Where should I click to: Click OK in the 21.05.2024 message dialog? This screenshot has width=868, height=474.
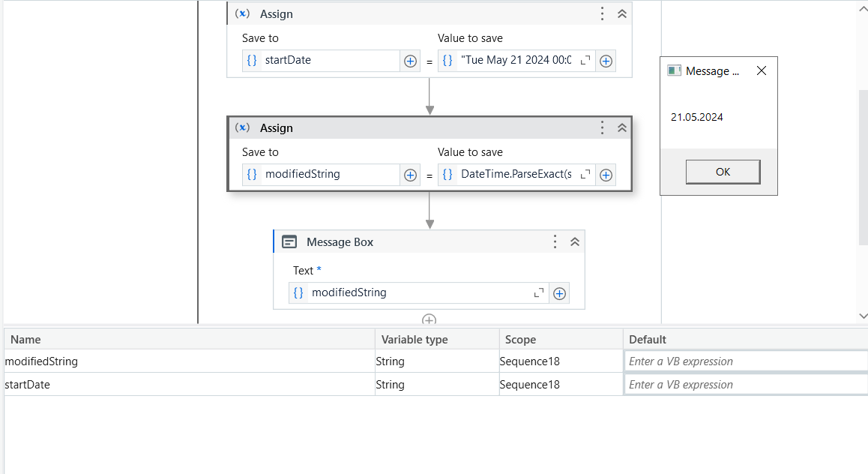pos(723,171)
